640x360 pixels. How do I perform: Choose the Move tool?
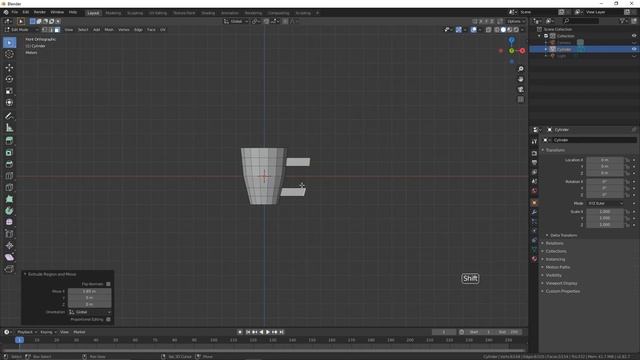(9, 68)
